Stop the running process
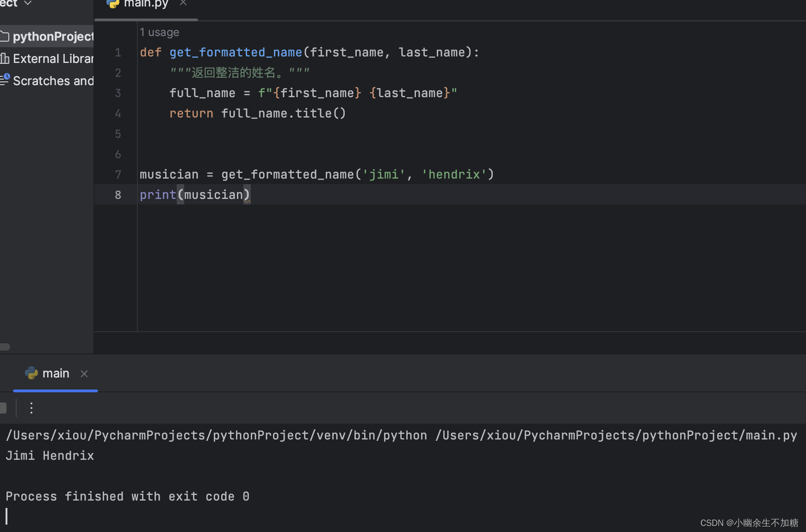806x532 pixels. (x=3, y=408)
